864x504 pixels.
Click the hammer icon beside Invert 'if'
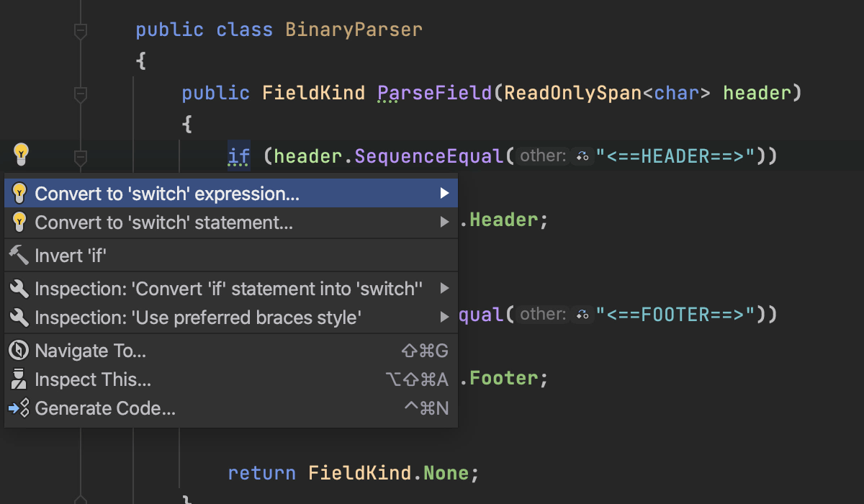pos(19,255)
